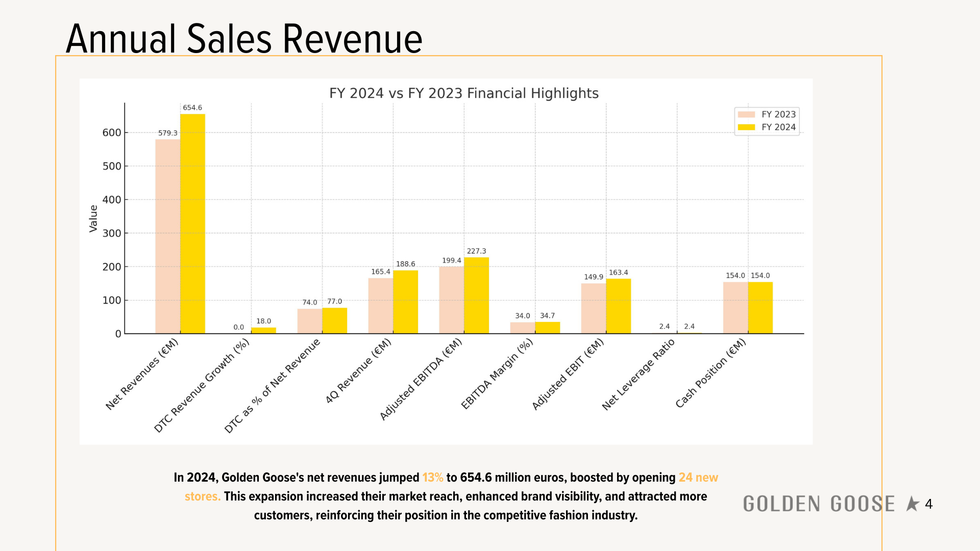Click the highlighted 13% text
The height and width of the screenshot is (551, 980).
click(x=432, y=478)
